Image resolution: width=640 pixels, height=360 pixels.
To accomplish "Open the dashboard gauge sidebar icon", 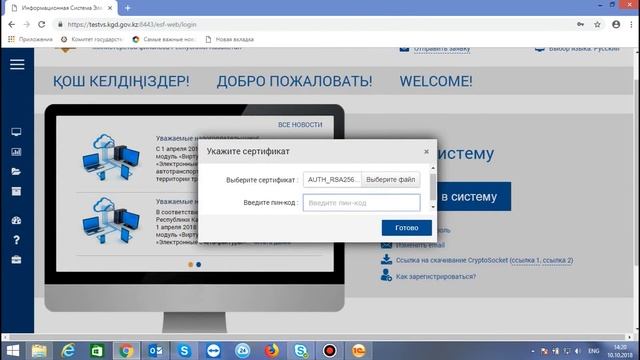I will coord(16,220).
